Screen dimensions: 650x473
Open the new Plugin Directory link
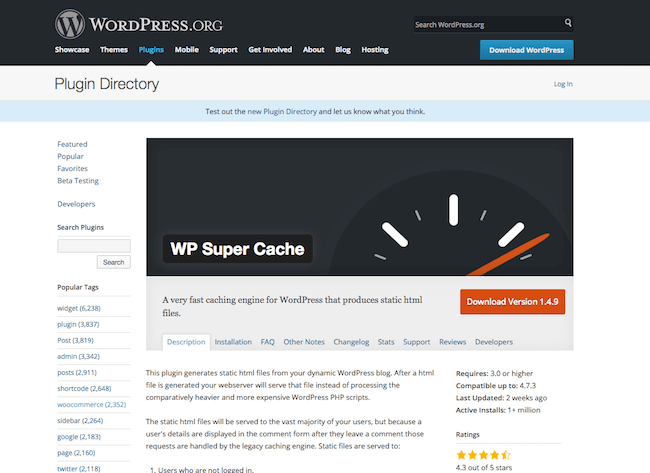[282, 112]
